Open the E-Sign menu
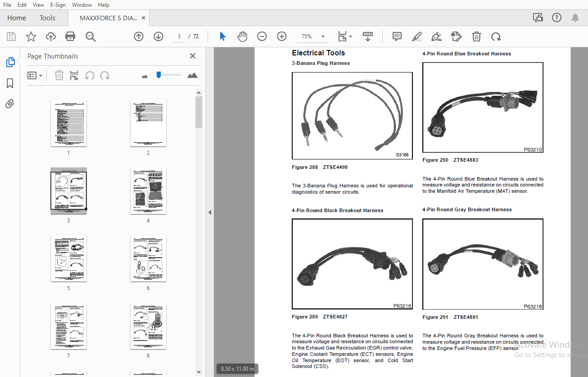 58,5
